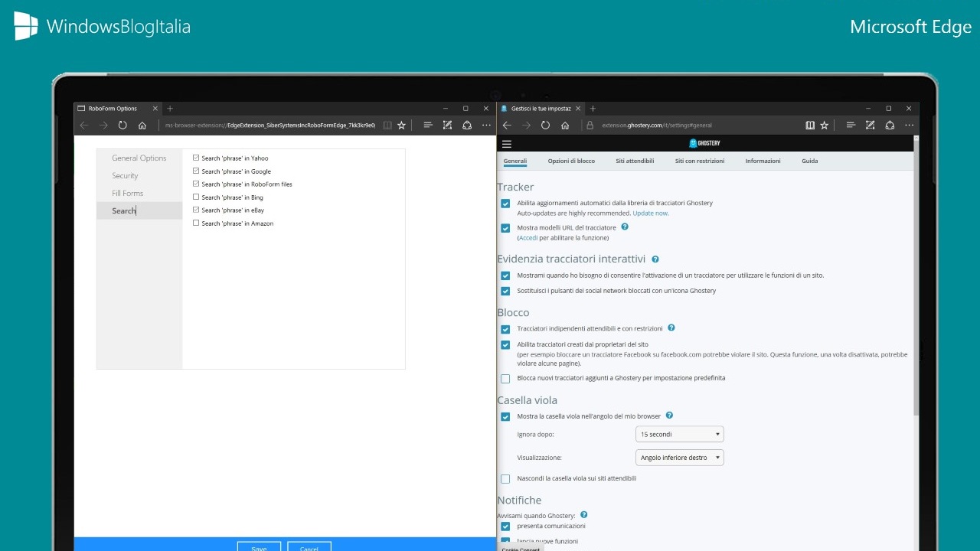
Task: Open Fill Forms options in RoboForm sidebar
Action: pyautogui.click(x=139, y=194)
